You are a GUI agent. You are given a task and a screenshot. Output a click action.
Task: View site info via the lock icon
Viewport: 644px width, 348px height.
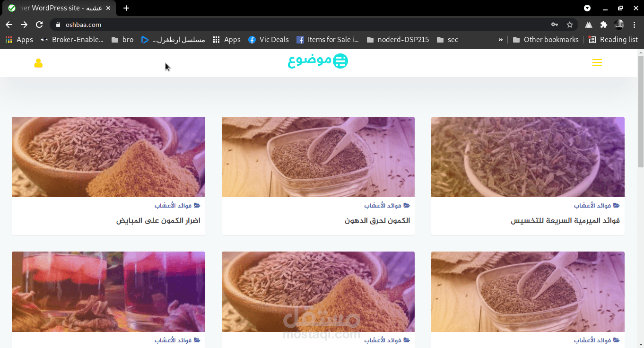59,25
